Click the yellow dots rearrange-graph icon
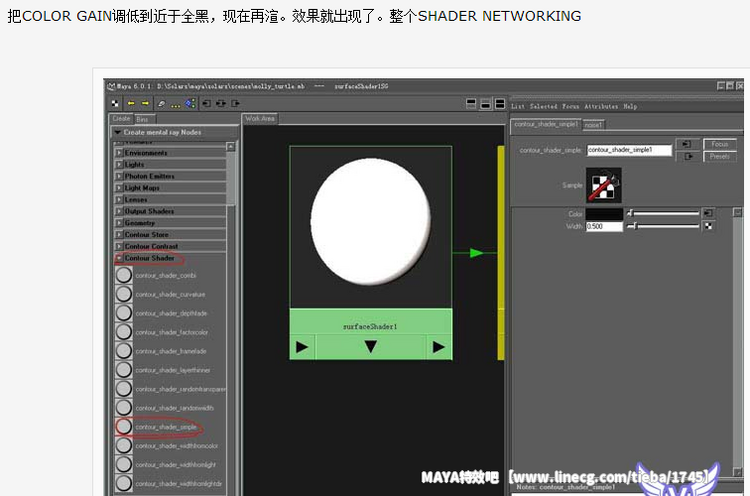This screenshot has width=750, height=496. click(x=176, y=104)
